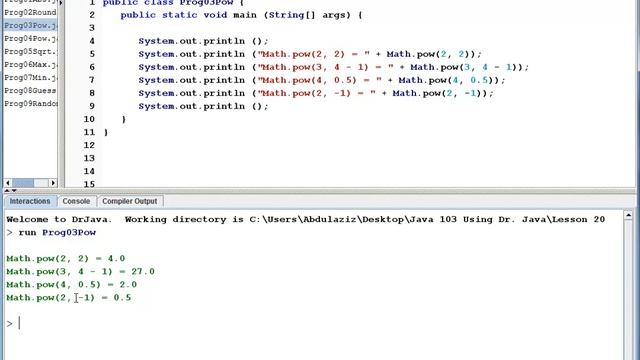Image resolution: width=640 pixels, height=360 pixels.
Task: Click line number 8 in editor gutter
Action: [x=92, y=93]
